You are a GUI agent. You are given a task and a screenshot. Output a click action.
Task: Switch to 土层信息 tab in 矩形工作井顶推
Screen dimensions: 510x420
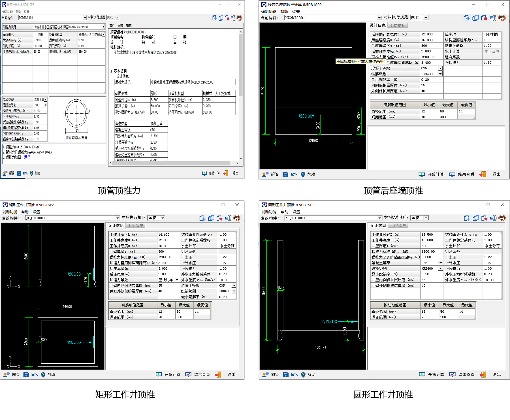point(135,226)
